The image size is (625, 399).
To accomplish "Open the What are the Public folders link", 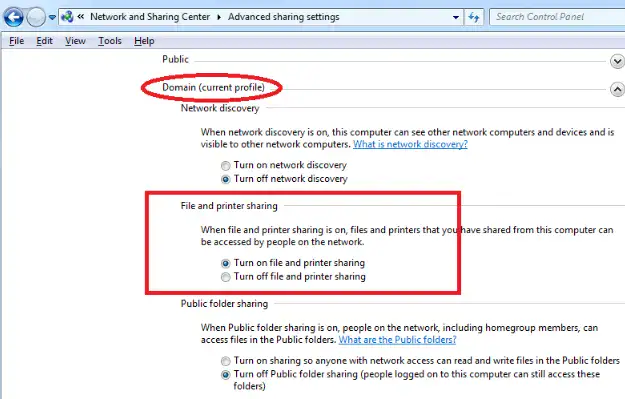I will pyautogui.click(x=397, y=340).
